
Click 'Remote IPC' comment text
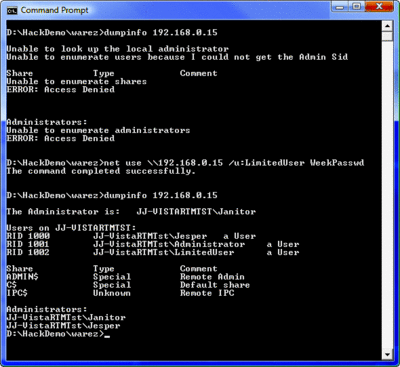pos(207,293)
